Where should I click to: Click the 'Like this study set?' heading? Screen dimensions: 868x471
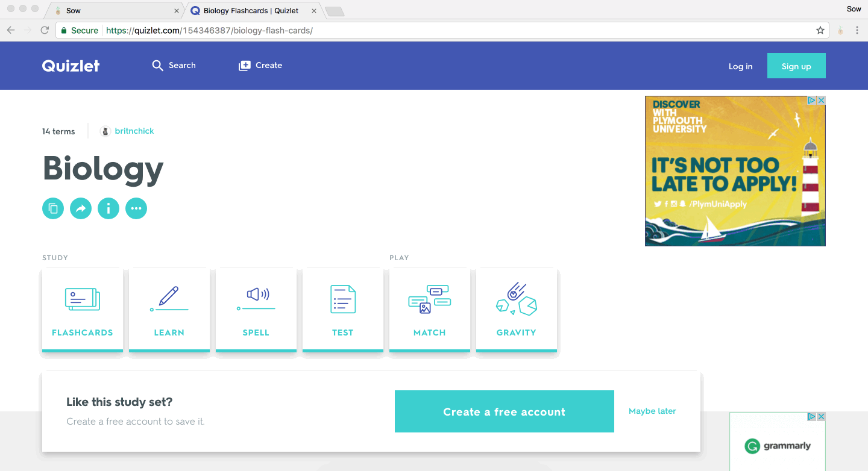coord(119,402)
